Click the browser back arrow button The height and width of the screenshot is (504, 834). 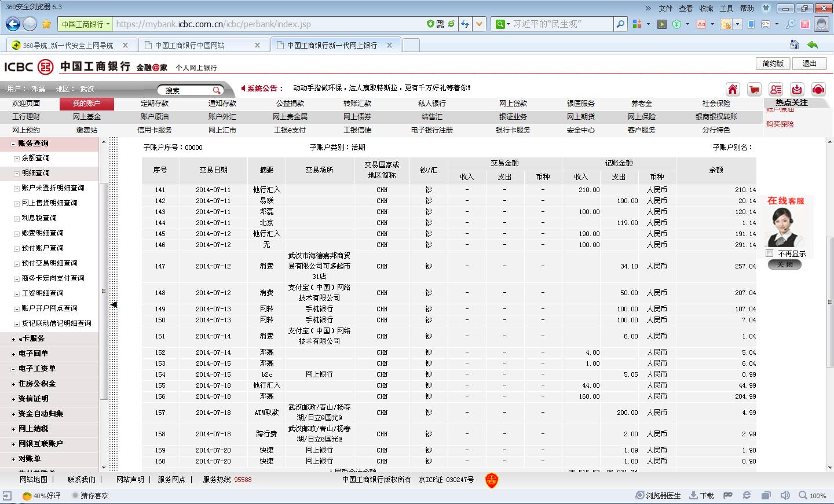click(13, 24)
